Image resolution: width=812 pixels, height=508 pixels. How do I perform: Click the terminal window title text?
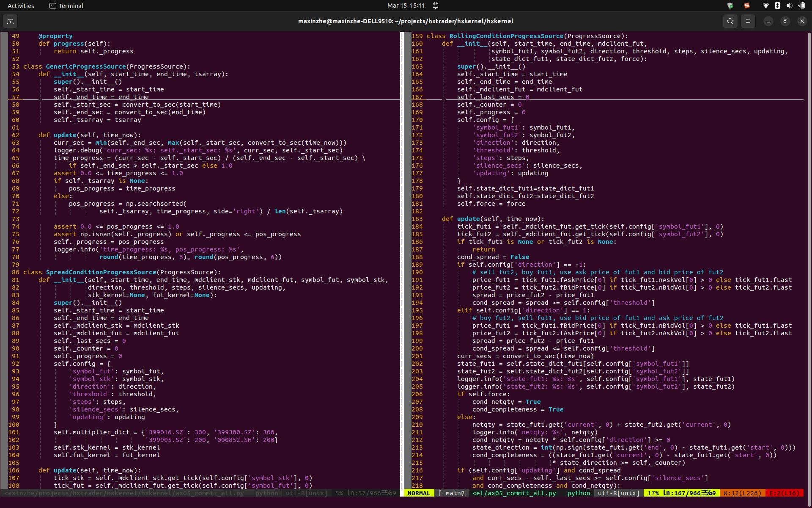pyautogui.click(x=406, y=21)
